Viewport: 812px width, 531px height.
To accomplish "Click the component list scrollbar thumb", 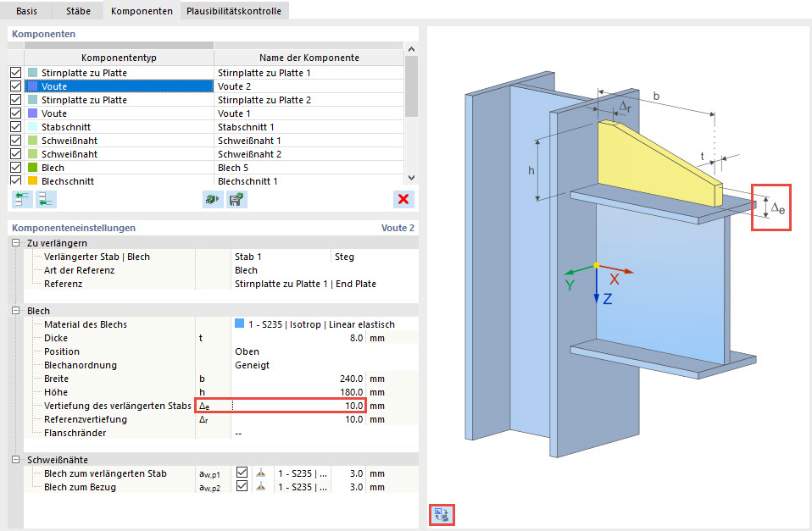I will pos(412,86).
